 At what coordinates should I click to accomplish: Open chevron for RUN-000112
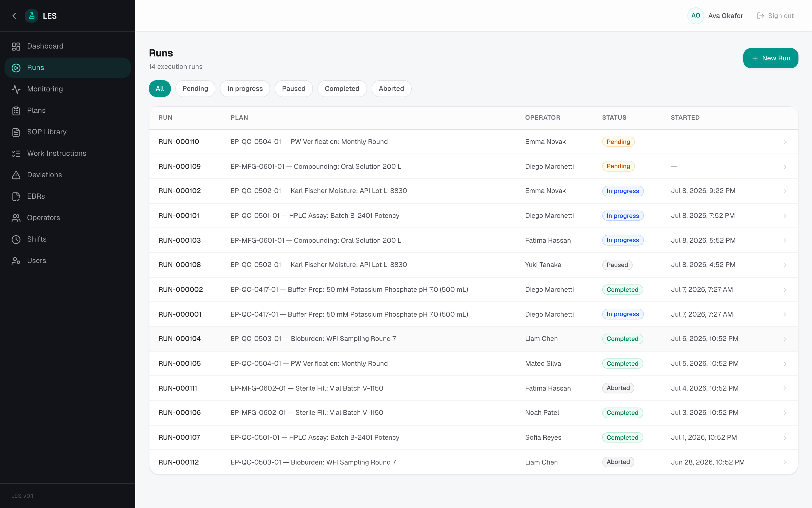tap(784, 462)
